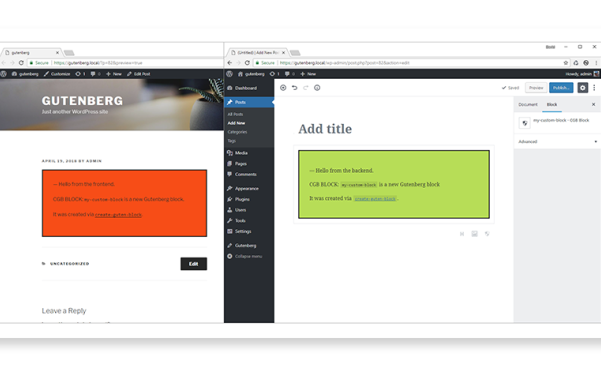Click + New in editor window admin bar
The height and width of the screenshot is (372, 601).
[308, 74]
